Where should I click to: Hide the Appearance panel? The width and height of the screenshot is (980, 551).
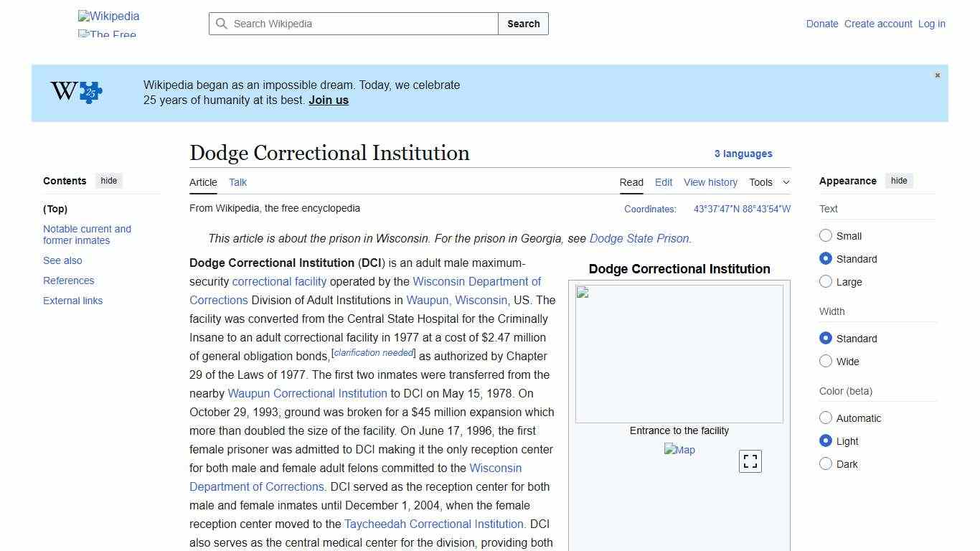coord(899,181)
